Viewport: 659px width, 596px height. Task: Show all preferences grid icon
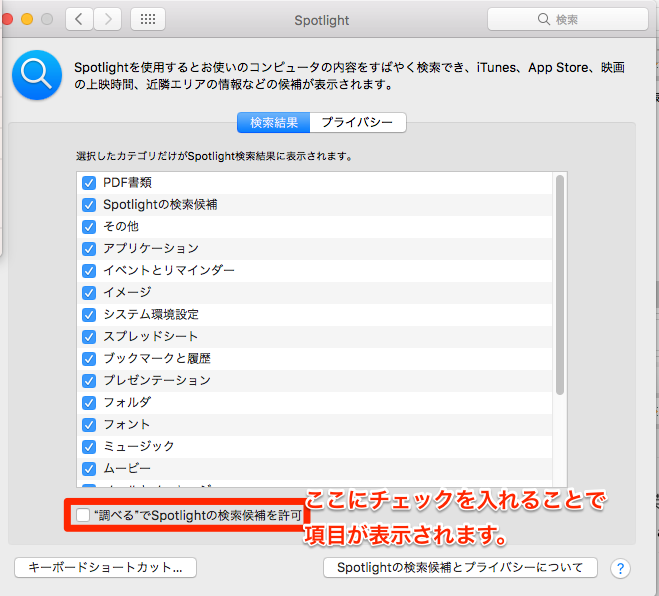click(148, 19)
